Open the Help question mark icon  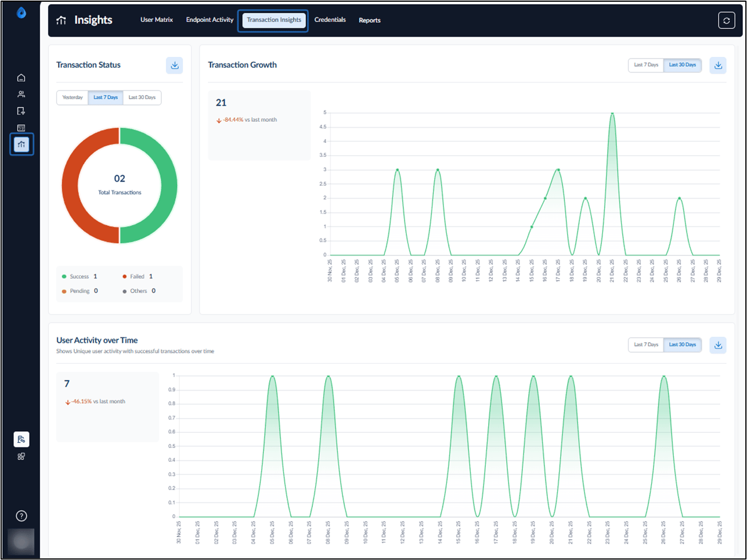pos(21,516)
